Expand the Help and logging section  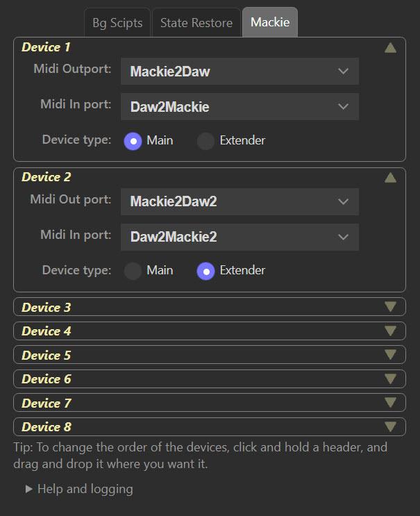(x=79, y=489)
